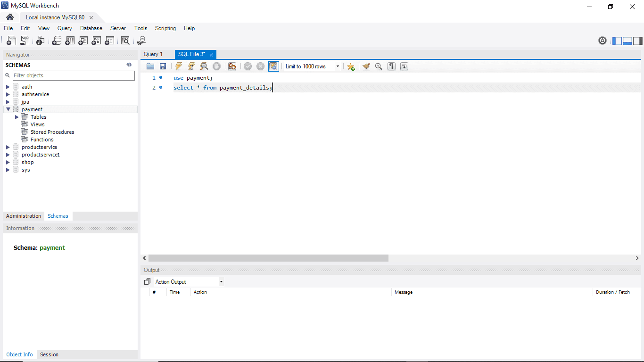Open the File menu
This screenshot has height=362, width=644.
click(8, 28)
